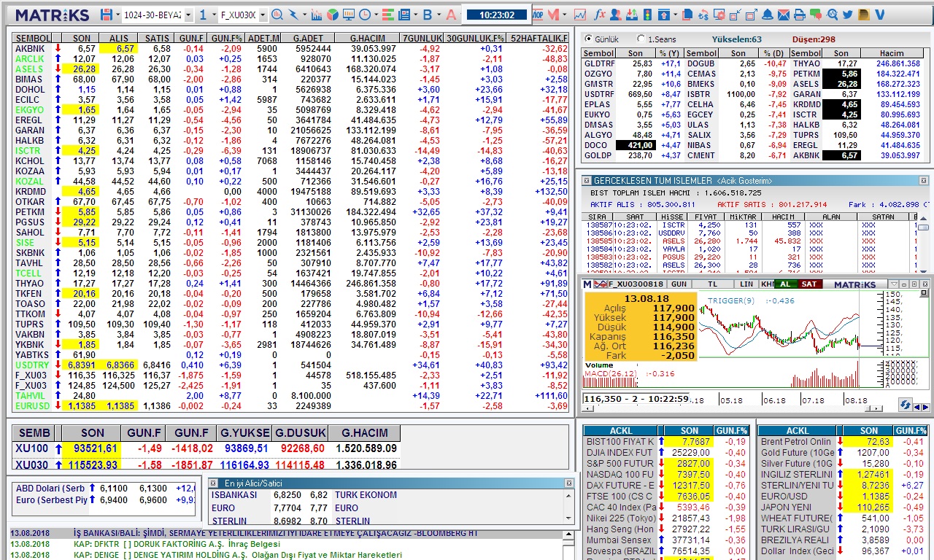Screen dimensions: 934x560
Task: Click the chart previous arrow button
Action: pos(916,408)
